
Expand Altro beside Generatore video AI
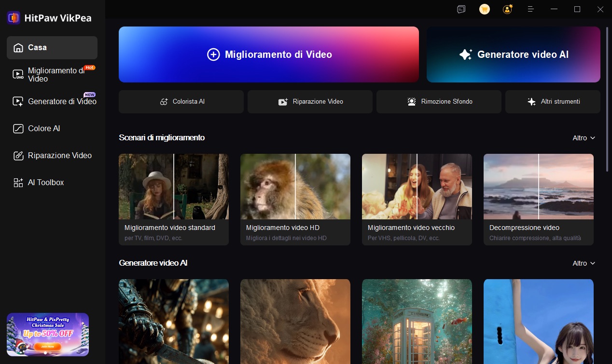pyautogui.click(x=584, y=263)
